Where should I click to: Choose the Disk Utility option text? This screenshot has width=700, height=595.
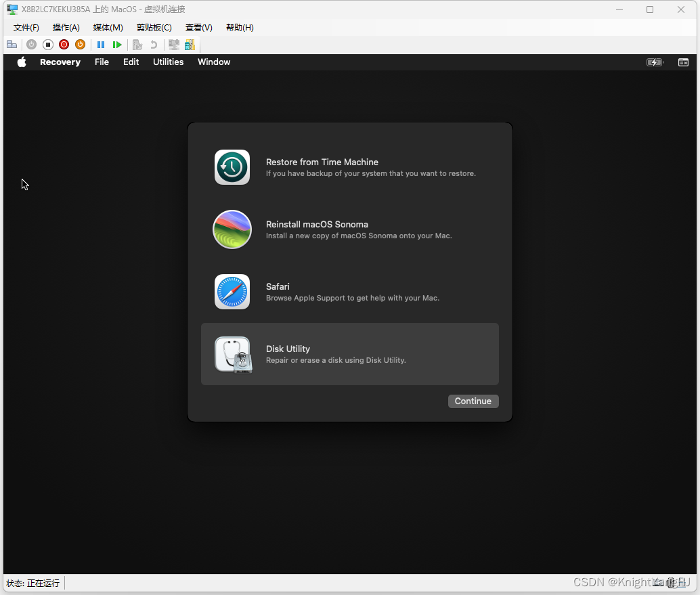click(x=288, y=349)
